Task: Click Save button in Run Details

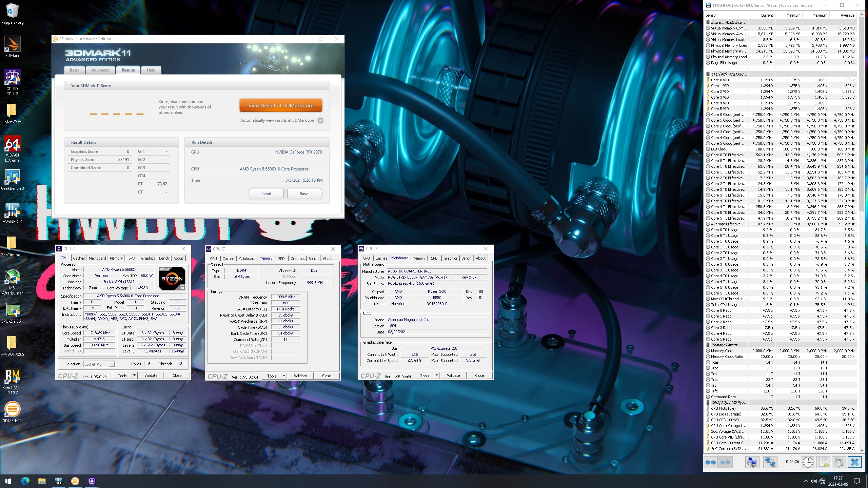Action: (x=304, y=194)
